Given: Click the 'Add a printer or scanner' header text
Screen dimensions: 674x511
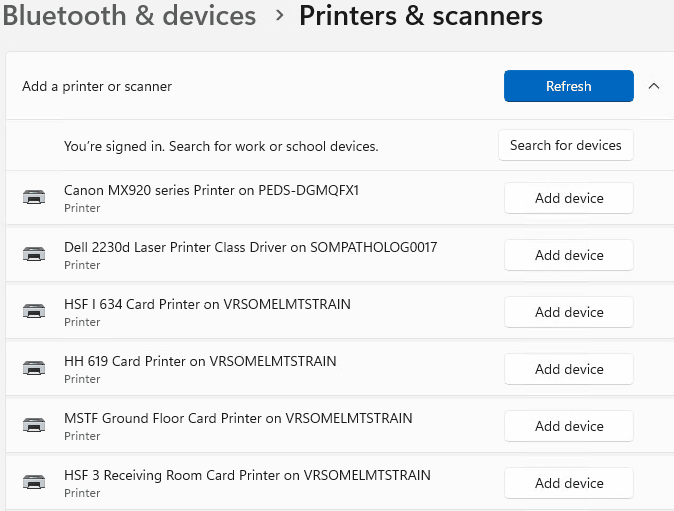Looking at the screenshot, I should pyautogui.click(x=97, y=86).
